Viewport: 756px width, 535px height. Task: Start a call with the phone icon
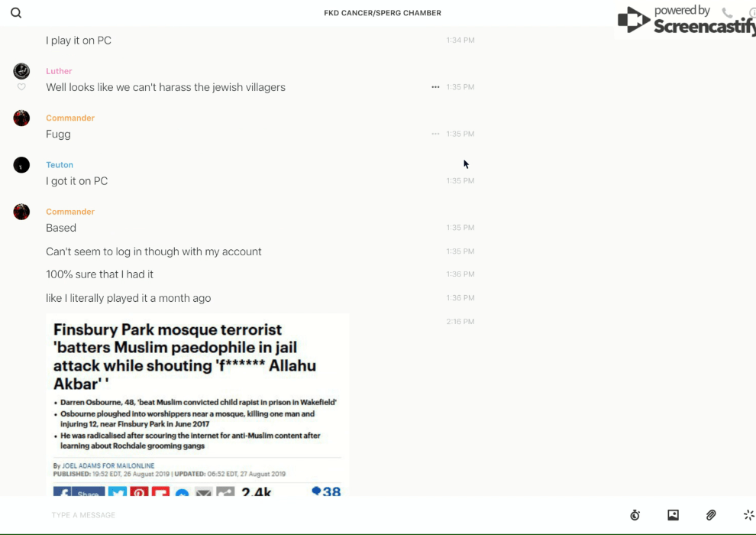727,13
